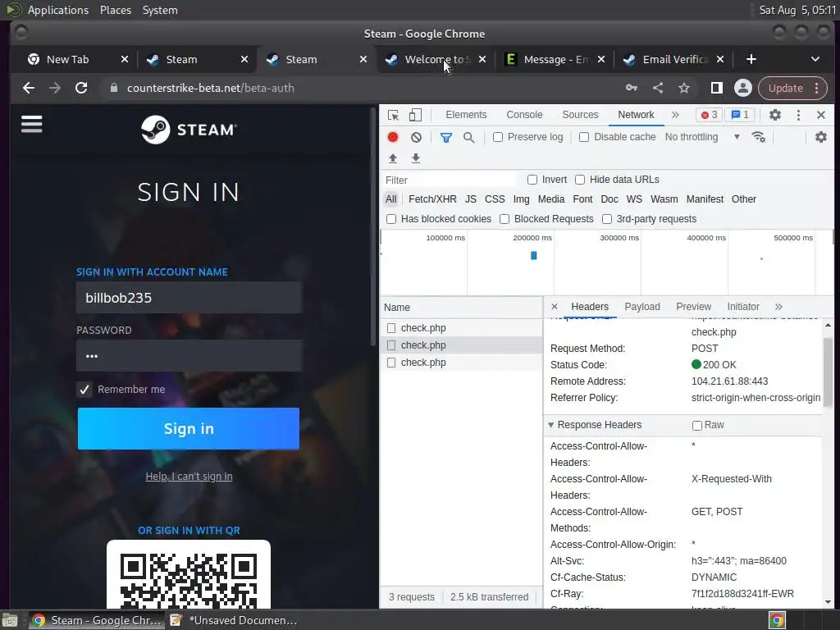Screen dimensions: 840x630
Task: Select the last check.php request
Action: click(x=461, y=363)
